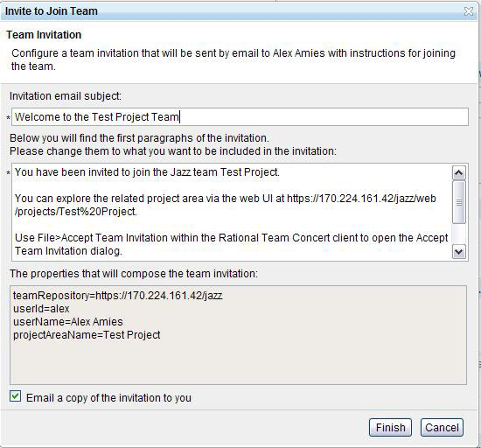Image resolution: width=481 pixels, height=448 pixels.
Task: Select the userId=alex property line
Action: click(41, 309)
